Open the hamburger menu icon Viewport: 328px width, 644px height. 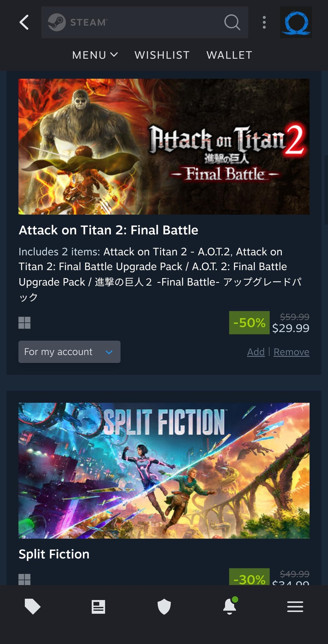tap(295, 607)
